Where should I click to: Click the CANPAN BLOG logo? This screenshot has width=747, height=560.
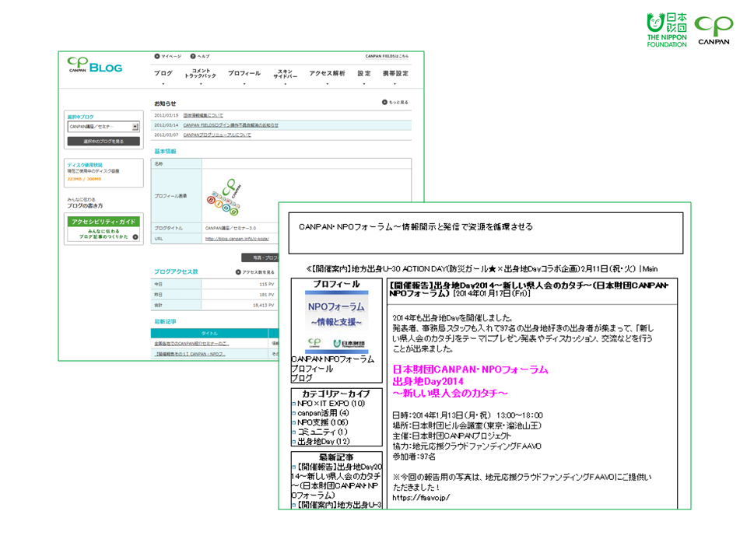tap(94, 65)
